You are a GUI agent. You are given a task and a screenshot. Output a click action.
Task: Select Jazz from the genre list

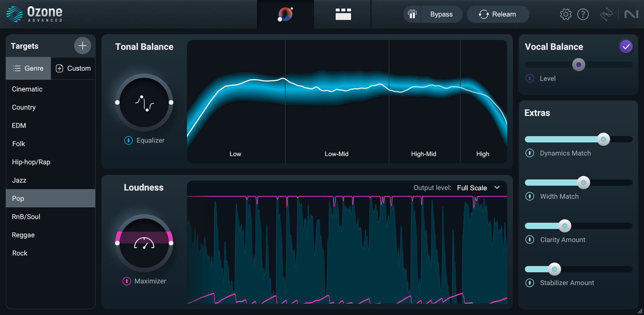pyautogui.click(x=19, y=180)
